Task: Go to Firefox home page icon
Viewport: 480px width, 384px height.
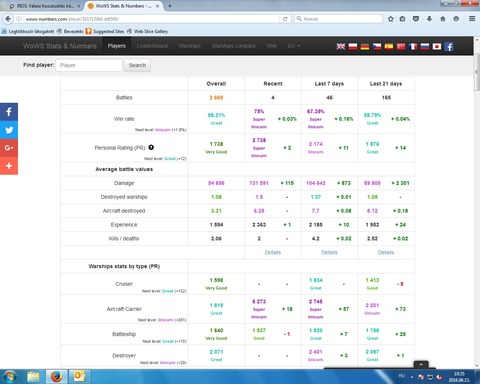Action: point(443,19)
